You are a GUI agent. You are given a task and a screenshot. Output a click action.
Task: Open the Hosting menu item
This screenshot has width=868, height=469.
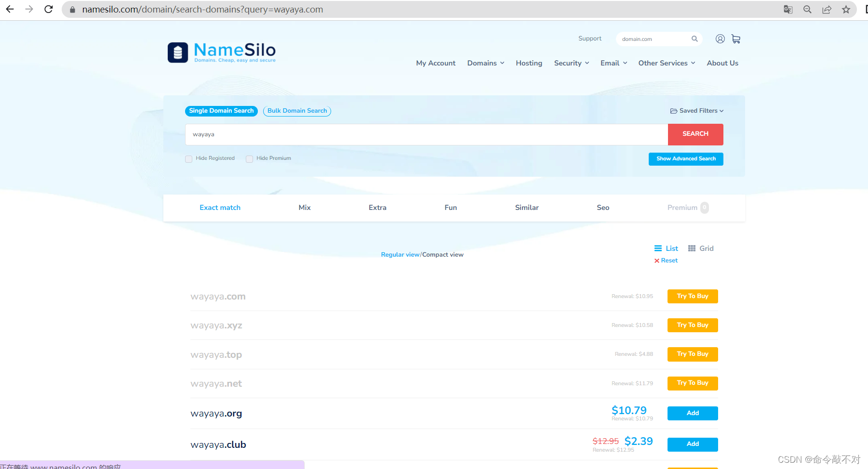pyautogui.click(x=529, y=63)
